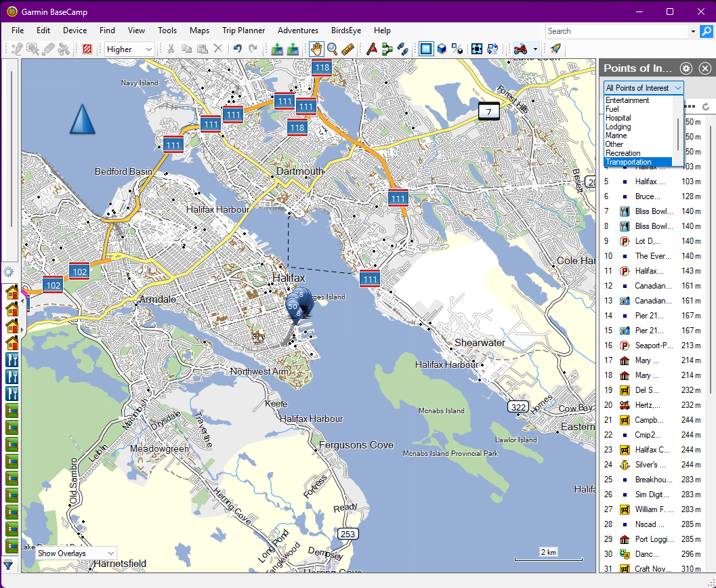Select result 29 Port Loggi...
Screen dimensions: 716x588
click(652, 539)
